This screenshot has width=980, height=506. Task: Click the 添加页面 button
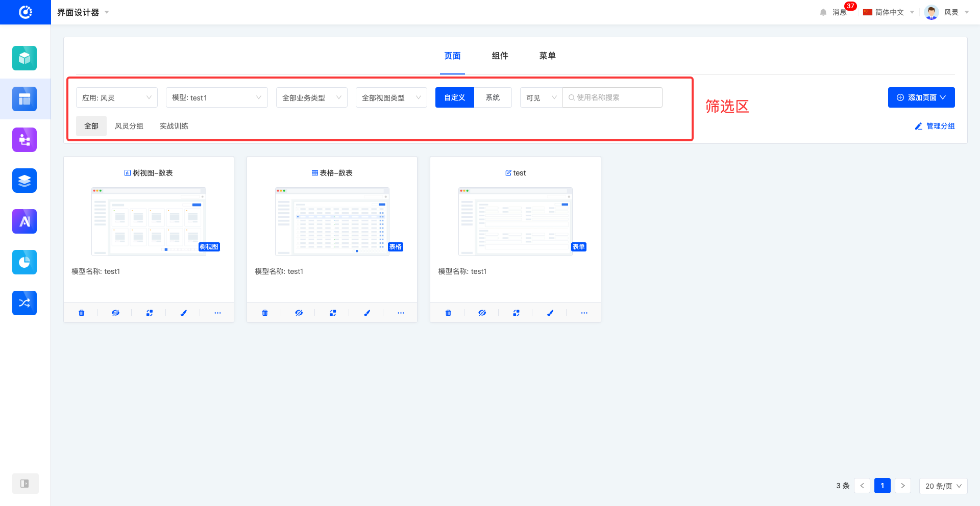pyautogui.click(x=921, y=97)
